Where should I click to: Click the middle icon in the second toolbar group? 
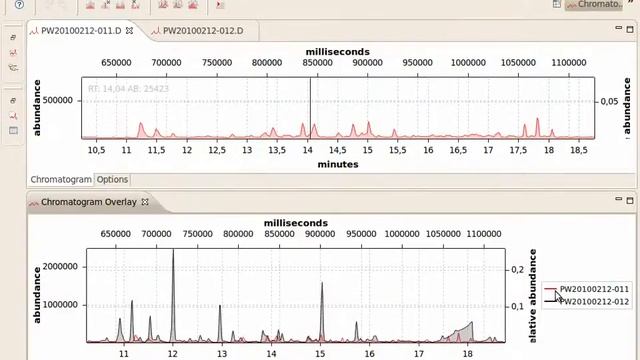pyautogui.click(x=178, y=4)
